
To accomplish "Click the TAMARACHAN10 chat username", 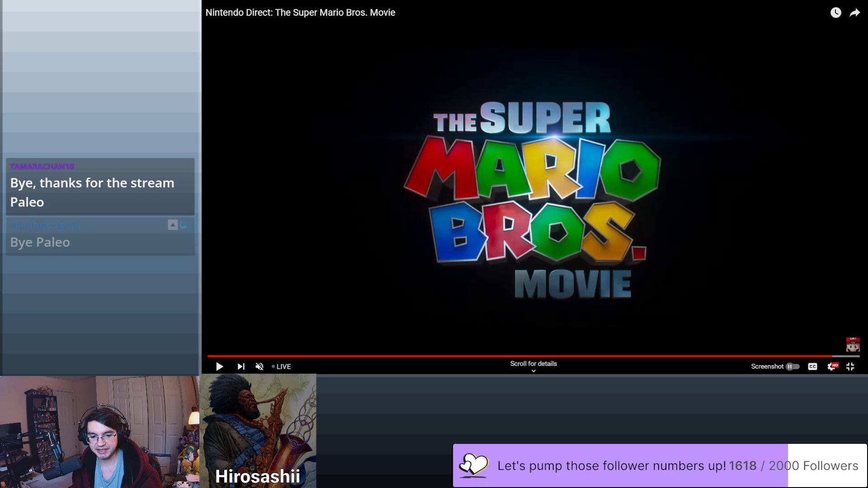I will pos(42,166).
